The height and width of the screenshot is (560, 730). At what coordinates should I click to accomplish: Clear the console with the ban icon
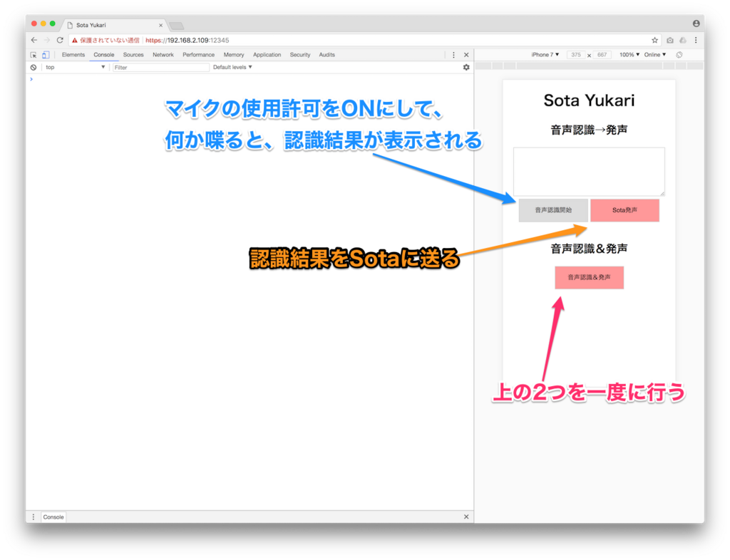pos(34,68)
